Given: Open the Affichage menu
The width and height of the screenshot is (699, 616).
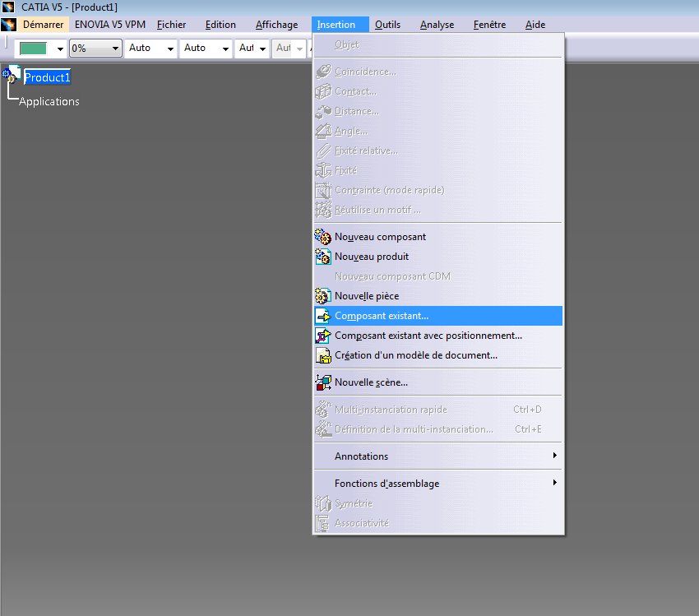Looking at the screenshot, I should point(276,25).
